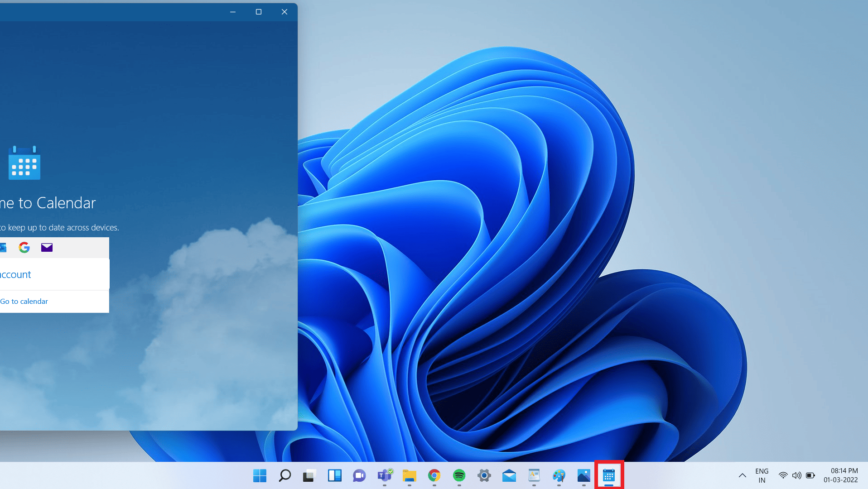
Task: Open Wi-Fi network quick settings
Action: [783, 475]
